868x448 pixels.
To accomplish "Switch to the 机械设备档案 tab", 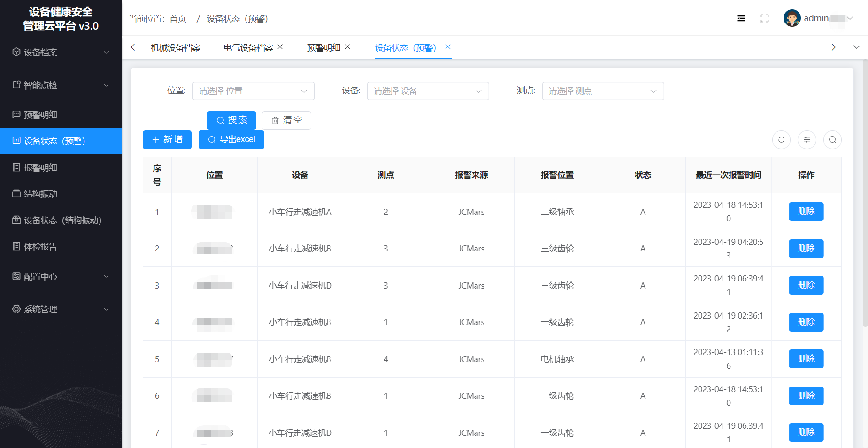I will [x=175, y=48].
